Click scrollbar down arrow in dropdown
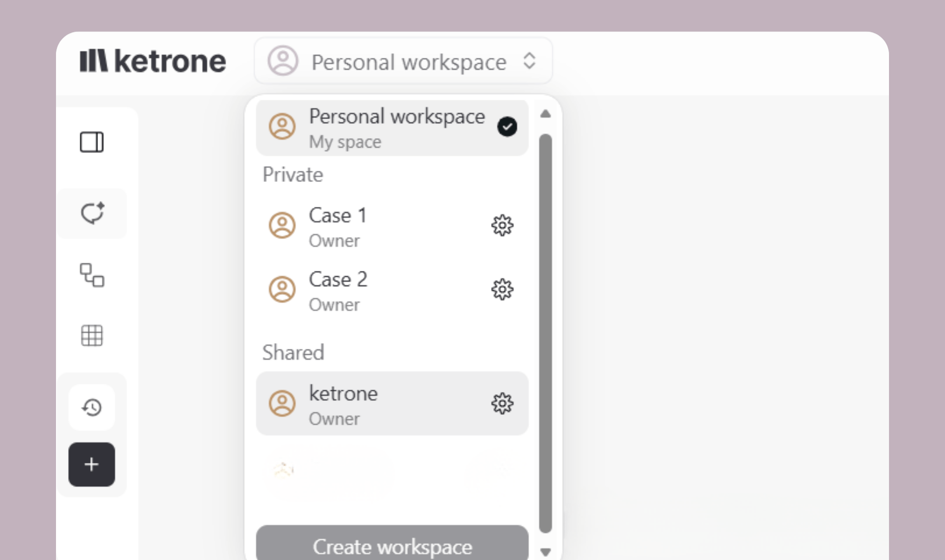The width and height of the screenshot is (945, 560). tap(546, 552)
